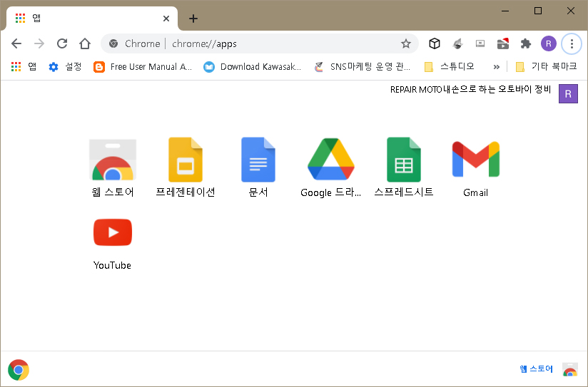Open the Free User Manual bookmark

pyautogui.click(x=143, y=67)
